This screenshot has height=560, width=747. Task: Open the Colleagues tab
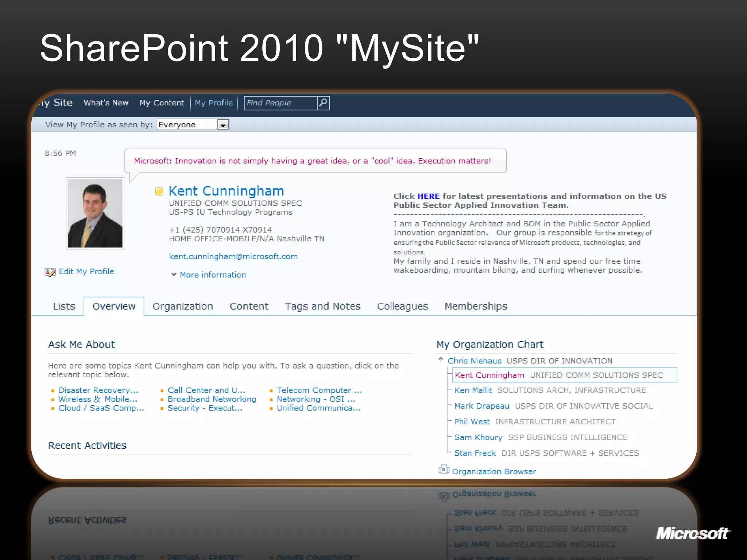pyautogui.click(x=402, y=306)
